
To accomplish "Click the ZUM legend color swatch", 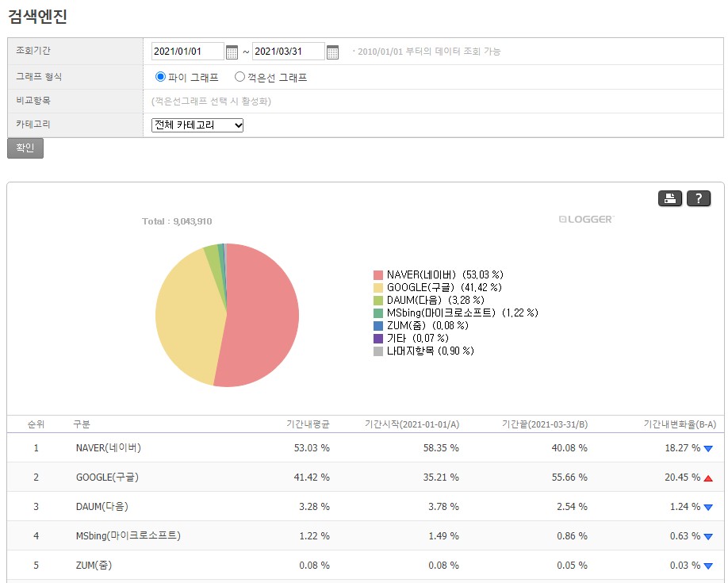I will click(x=378, y=326).
